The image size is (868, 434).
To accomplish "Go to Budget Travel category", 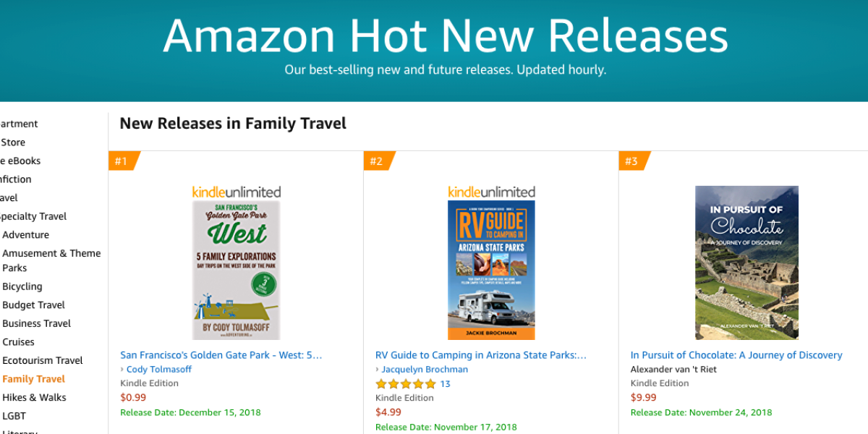I will coord(33,305).
